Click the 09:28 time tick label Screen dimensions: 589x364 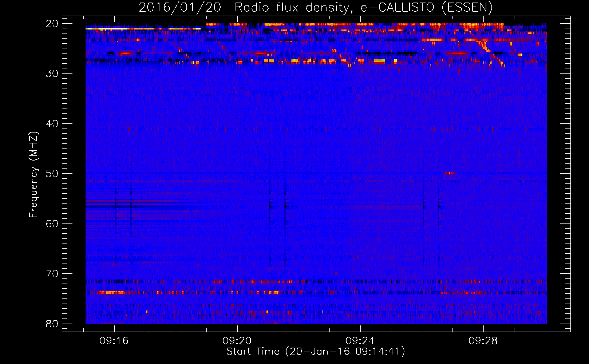click(x=483, y=341)
